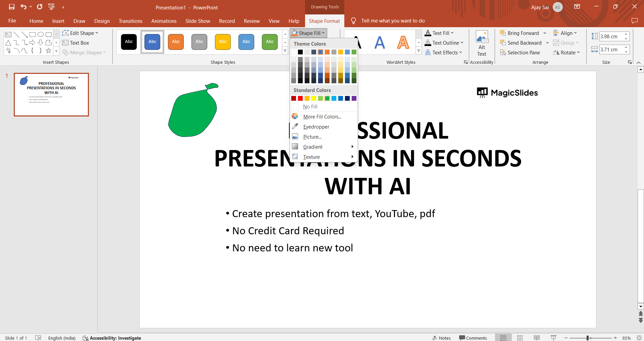Viewport: 644px width, 341px height.
Task: Open the Transitions ribbon tab
Action: (x=130, y=21)
